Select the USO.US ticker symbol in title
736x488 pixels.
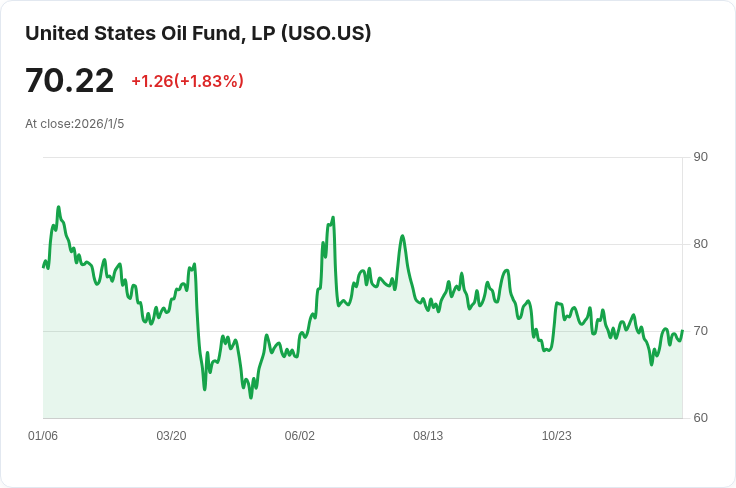[x=326, y=33]
